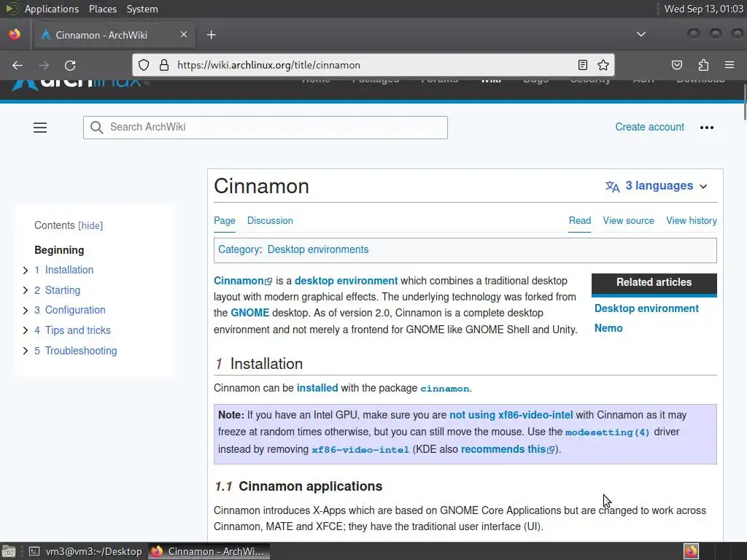
Task: Open the tracking protection shield icon
Action: tap(144, 65)
